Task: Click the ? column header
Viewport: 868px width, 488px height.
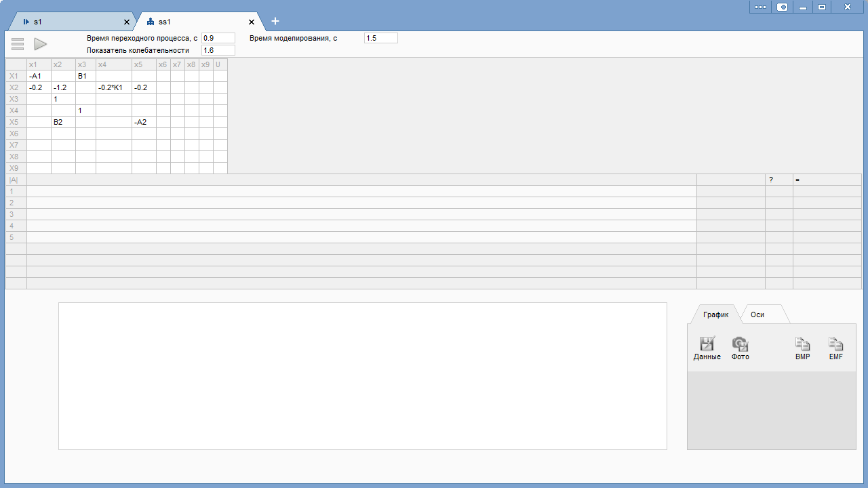Action: 779,180
